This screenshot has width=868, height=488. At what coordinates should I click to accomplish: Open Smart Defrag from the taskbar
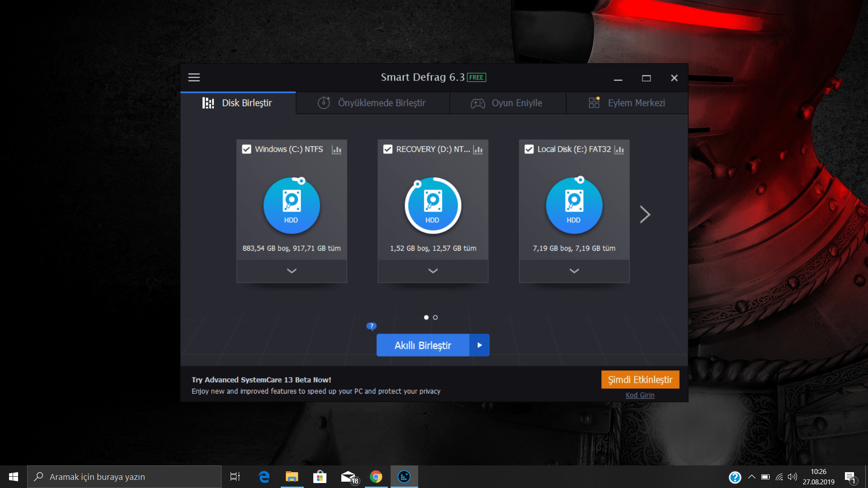[x=404, y=477]
